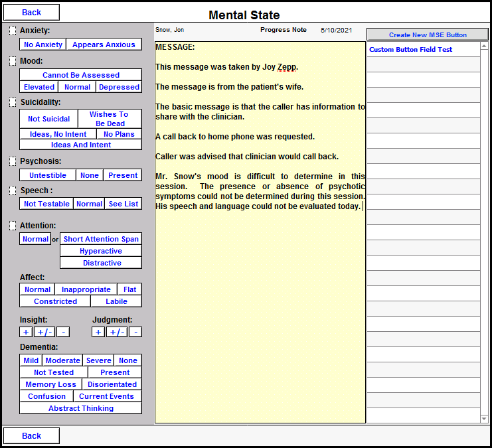Click the small icon beside Mood label
This screenshot has width=492, height=448.
pyautogui.click(x=13, y=61)
